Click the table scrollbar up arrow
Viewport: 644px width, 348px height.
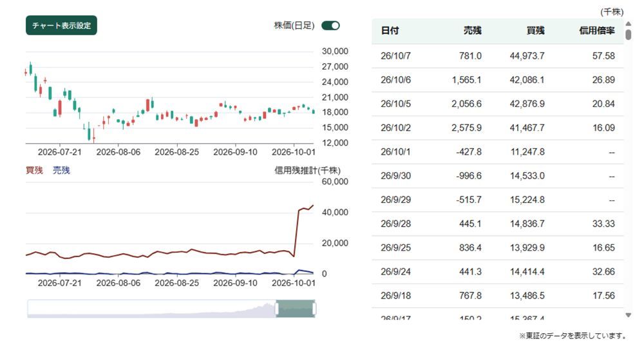point(628,24)
